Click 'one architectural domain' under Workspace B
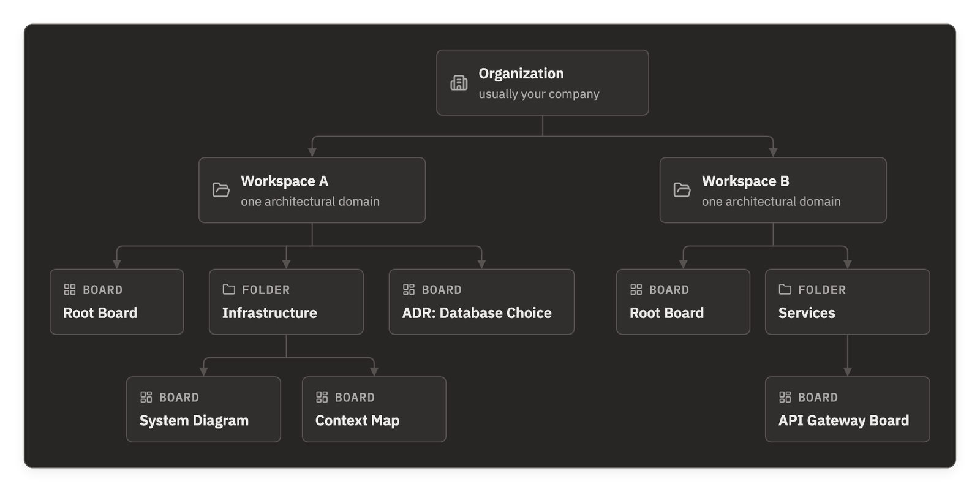This screenshot has height=492, width=980. click(x=771, y=202)
